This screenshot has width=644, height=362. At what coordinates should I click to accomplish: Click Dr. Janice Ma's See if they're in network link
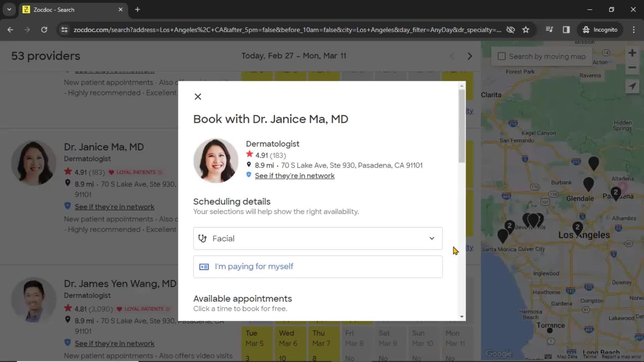pyautogui.click(x=114, y=207)
